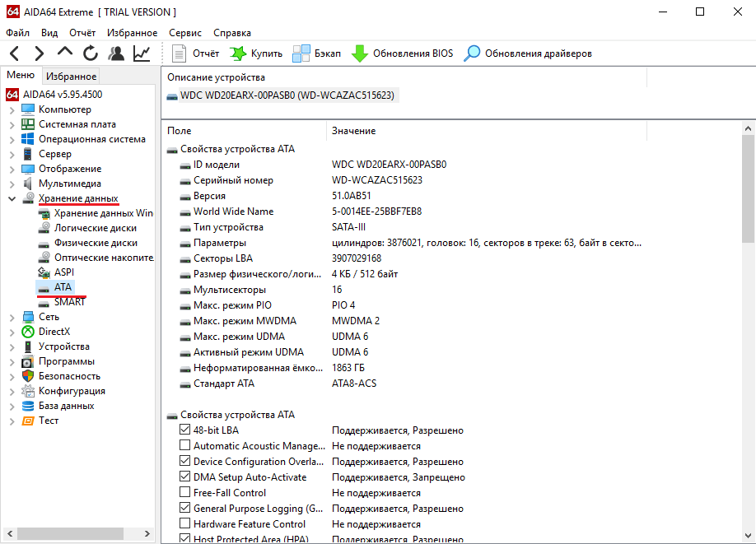Expand the DirectX tree node
This screenshot has width=756, height=544.
(12, 332)
